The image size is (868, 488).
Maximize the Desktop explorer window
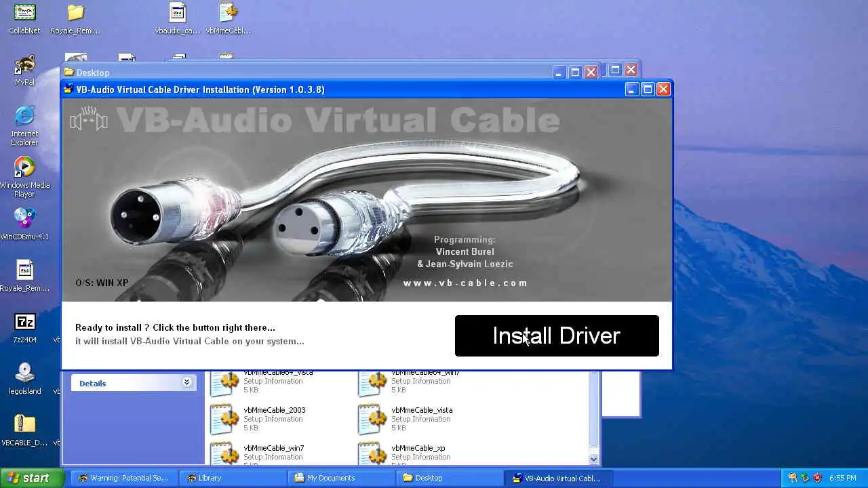click(x=575, y=72)
